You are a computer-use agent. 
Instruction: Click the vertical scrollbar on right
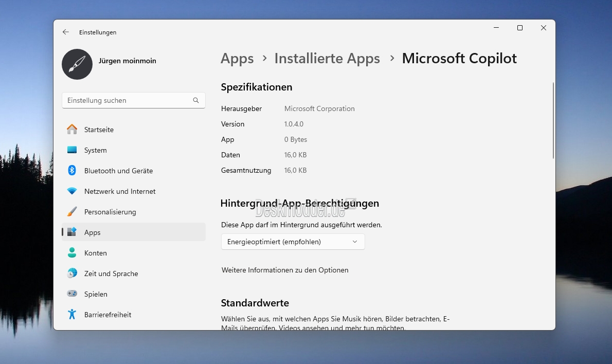pyautogui.click(x=553, y=120)
